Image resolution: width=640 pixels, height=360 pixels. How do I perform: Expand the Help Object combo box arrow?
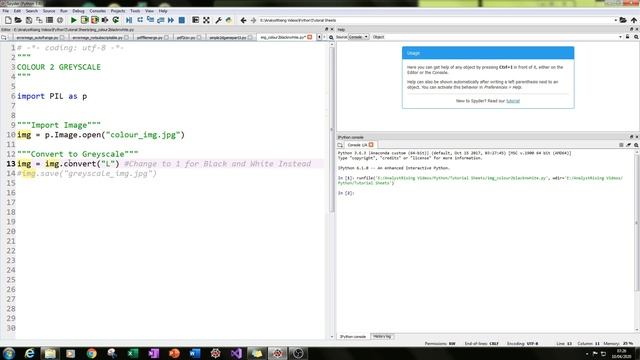[x=620, y=37]
